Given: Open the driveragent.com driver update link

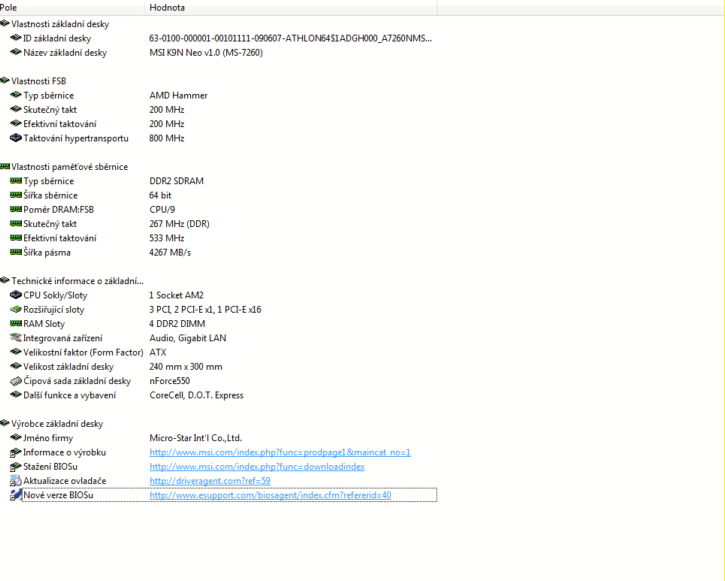Looking at the screenshot, I should point(210,481).
